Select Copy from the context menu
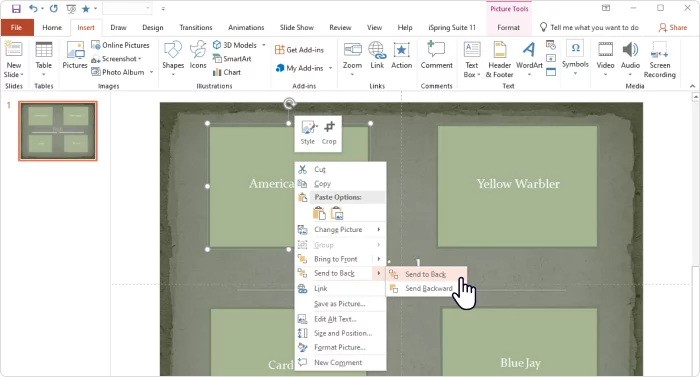 coord(340,184)
